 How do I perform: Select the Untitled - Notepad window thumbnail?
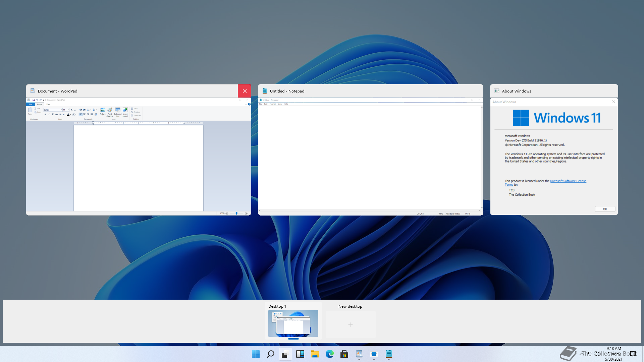pyautogui.click(x=371, y=157)
